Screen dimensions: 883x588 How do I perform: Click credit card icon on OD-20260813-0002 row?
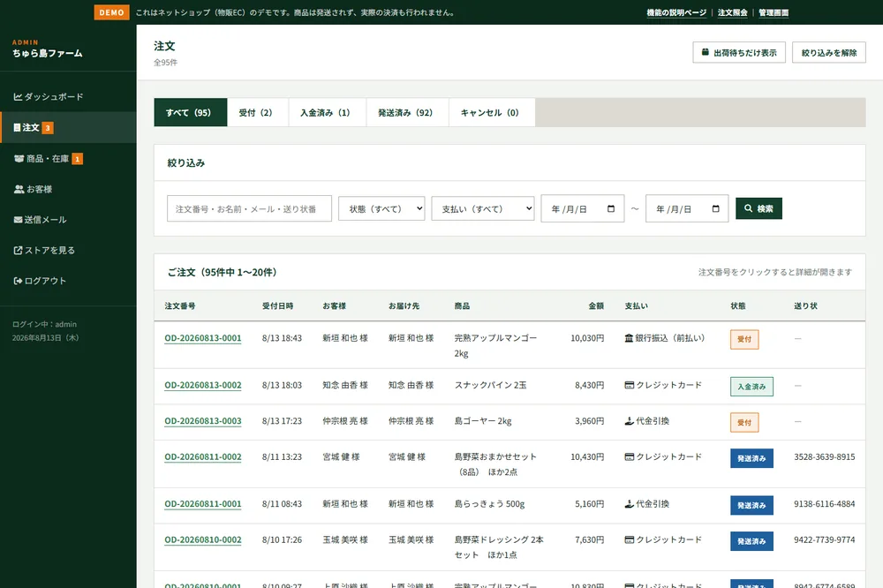(x=630, y=385)
